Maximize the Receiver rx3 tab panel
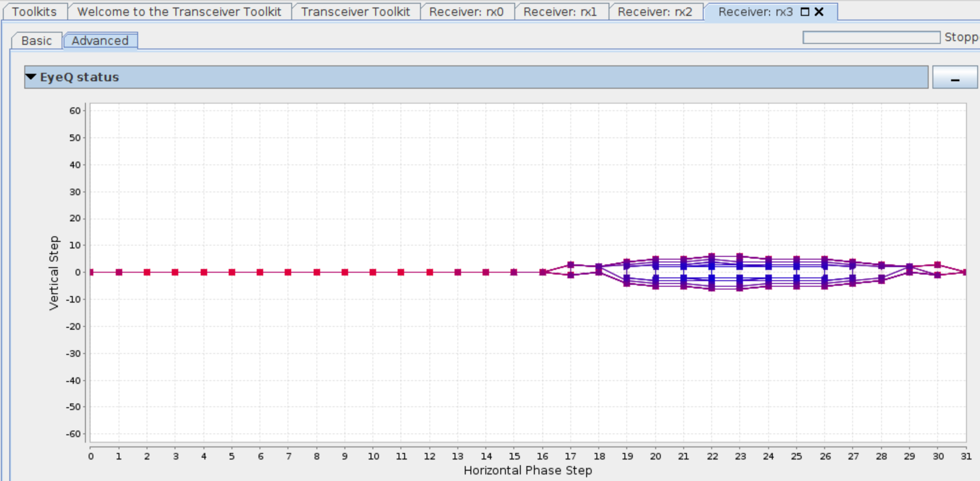 [x=805, y=12]
